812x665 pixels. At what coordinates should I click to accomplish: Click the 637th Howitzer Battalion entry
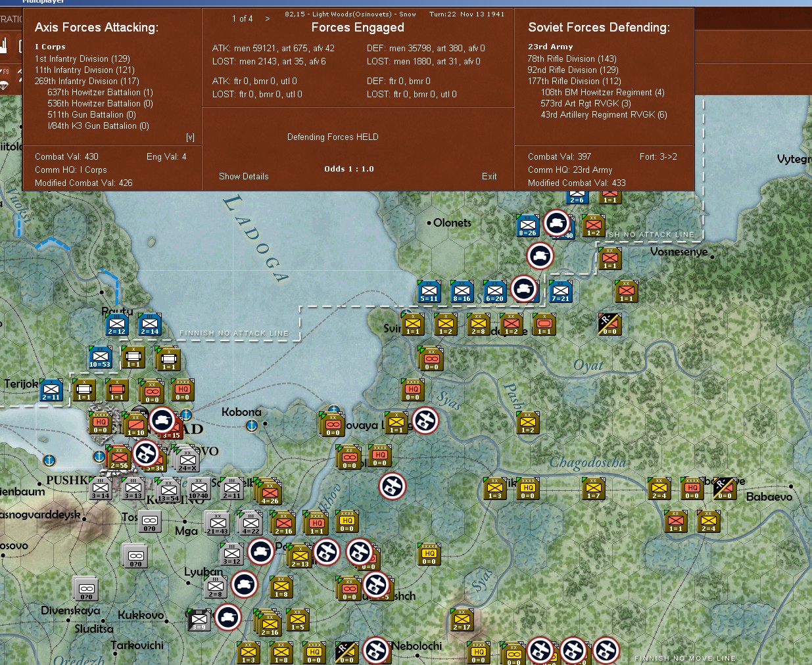click(100, 92)
